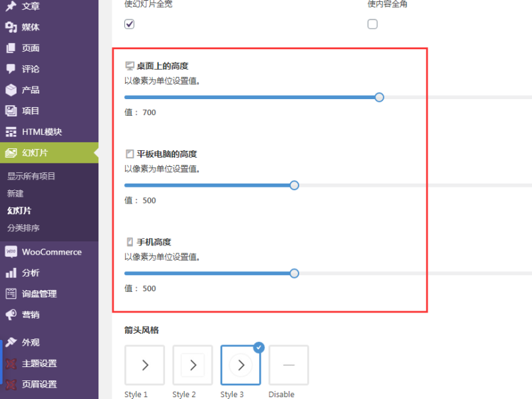Open 新建 submenu item

click(15, 194)
